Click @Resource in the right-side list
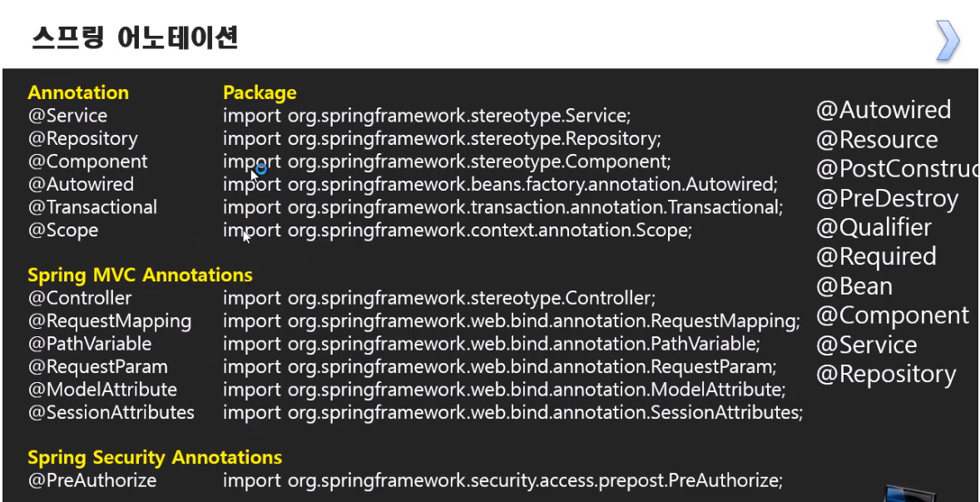This screenshot has width=980, height=502. [x=877, y=139]
